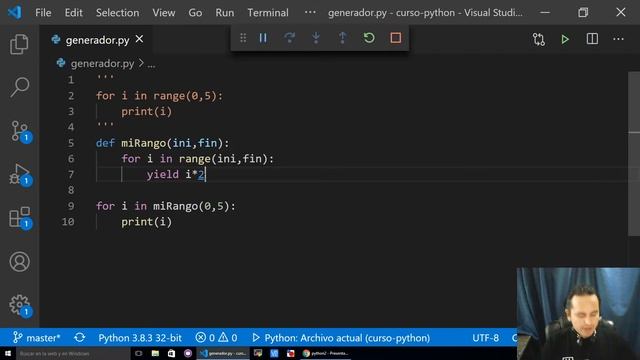Screen dimensions: 640x360
Task: Restart the debug session
Action: [369, 38]
